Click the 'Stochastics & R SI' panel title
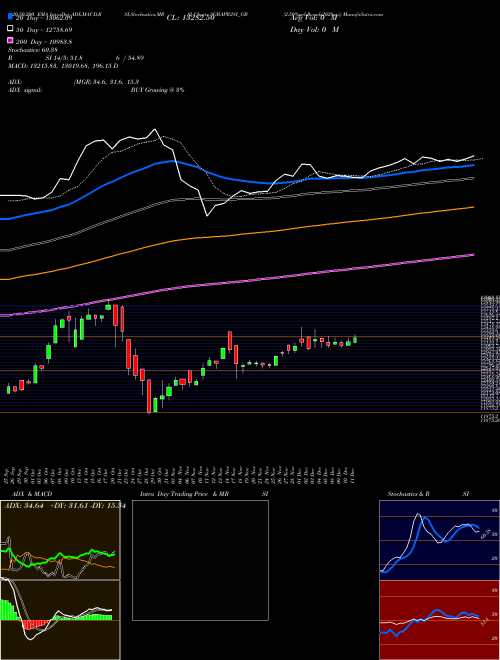 (428, 494)
